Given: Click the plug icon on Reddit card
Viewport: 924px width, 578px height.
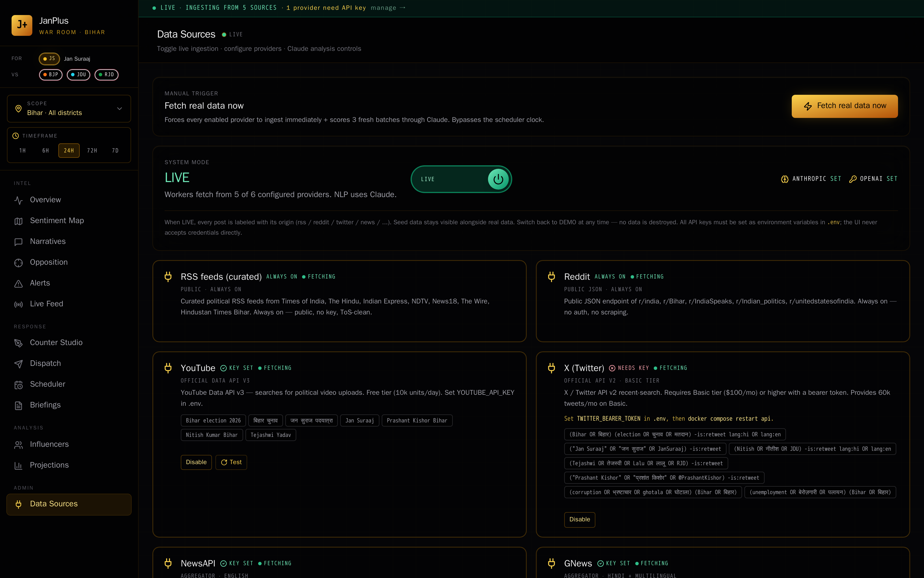Looking at the screenshot, I should click(x=551, y=277).
